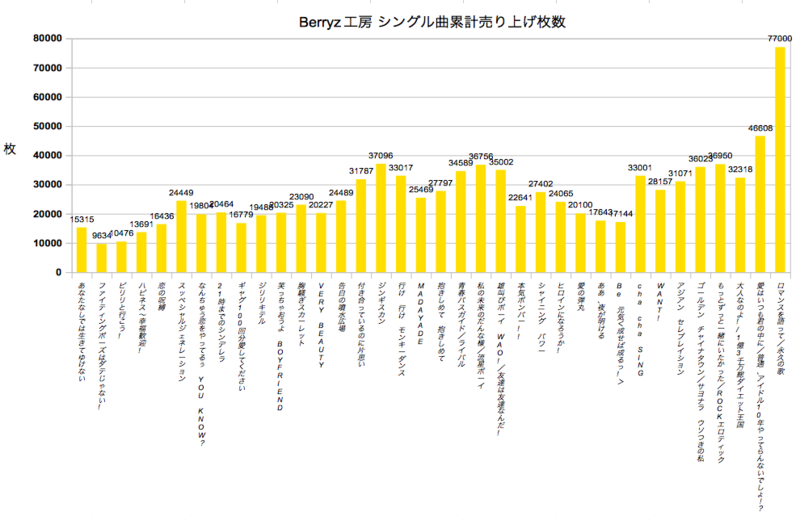Screen dimensions: 800x520
Task: Click the x-axis label あなたなしでは生きてゆけない
Action: 82,332
